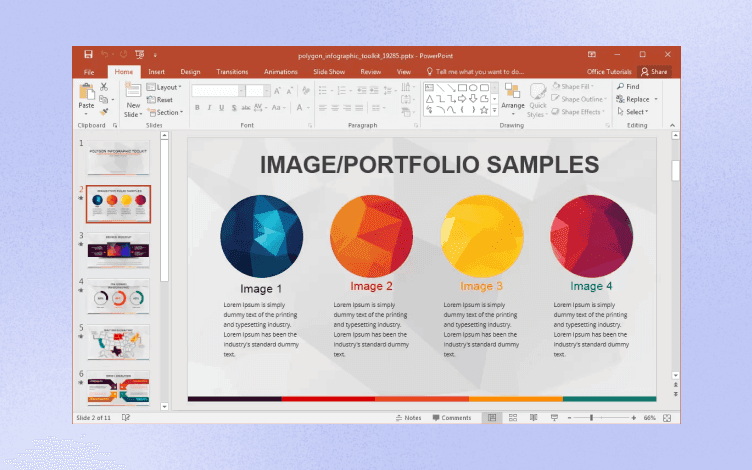Viewport: 752px width, 470px height.
Task: Open the Layout dropdown
Action: coord(164,87)
